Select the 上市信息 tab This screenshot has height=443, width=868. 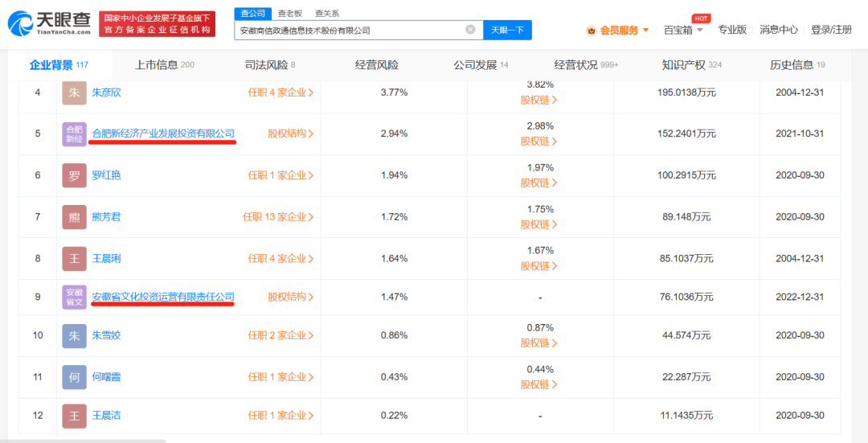coord(165,65)
